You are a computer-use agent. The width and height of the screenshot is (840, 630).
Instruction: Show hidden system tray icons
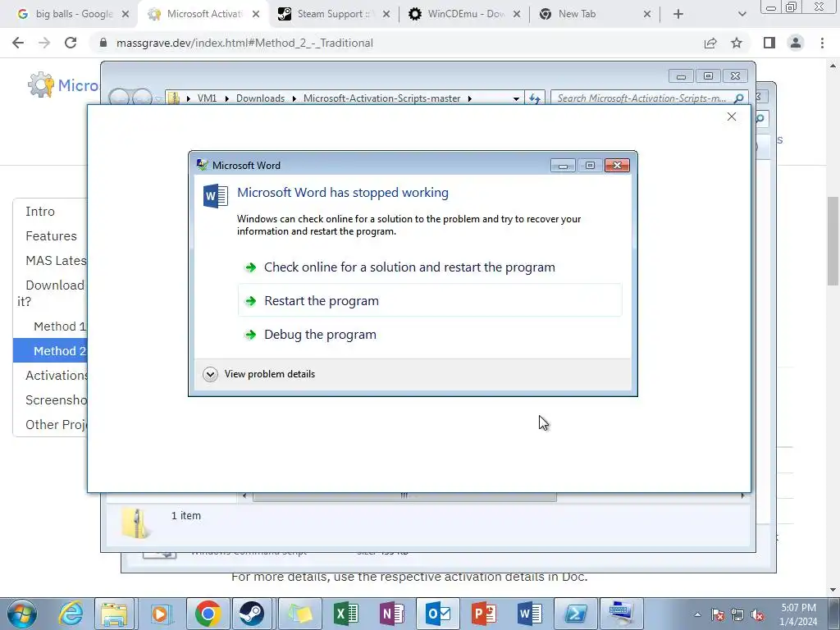pos(697,615)
